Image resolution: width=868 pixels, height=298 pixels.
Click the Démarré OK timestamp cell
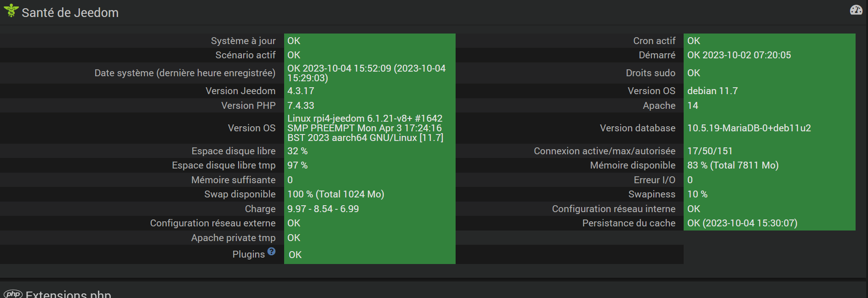click(739, 55)
